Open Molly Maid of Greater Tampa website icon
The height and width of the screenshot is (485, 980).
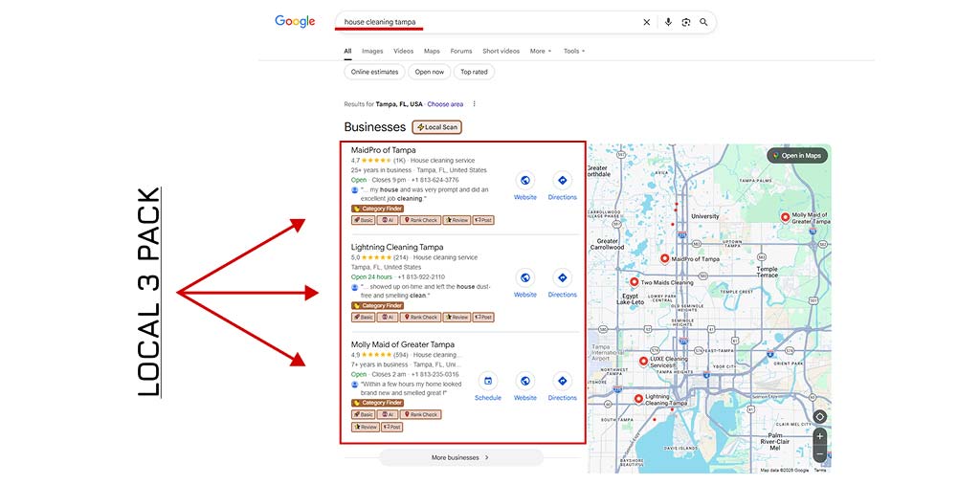click(x=525, y=382)
